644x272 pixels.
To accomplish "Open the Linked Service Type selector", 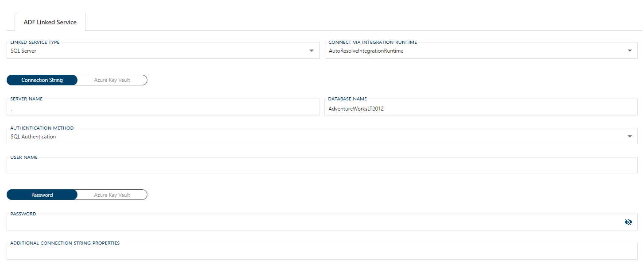I will coord(164,50).
